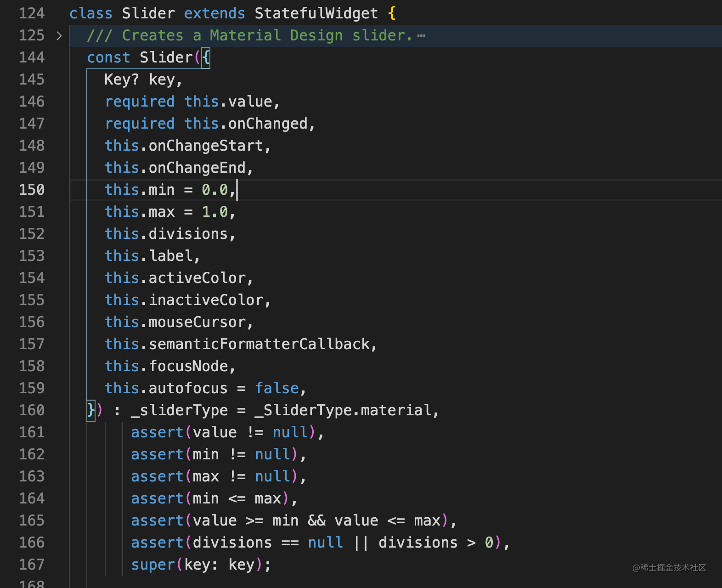The height and width of the screenshot is (588, 722).
Task: Click '_SliderType.material' at line 160
Action: pyautogui.click(x=343, y=410)
